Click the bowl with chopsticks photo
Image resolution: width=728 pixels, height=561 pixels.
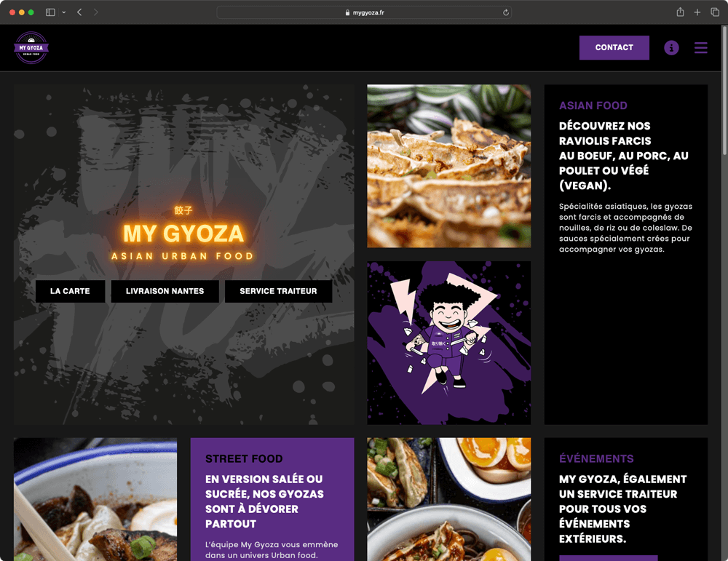pyautogui.click(x=95, y=499)
